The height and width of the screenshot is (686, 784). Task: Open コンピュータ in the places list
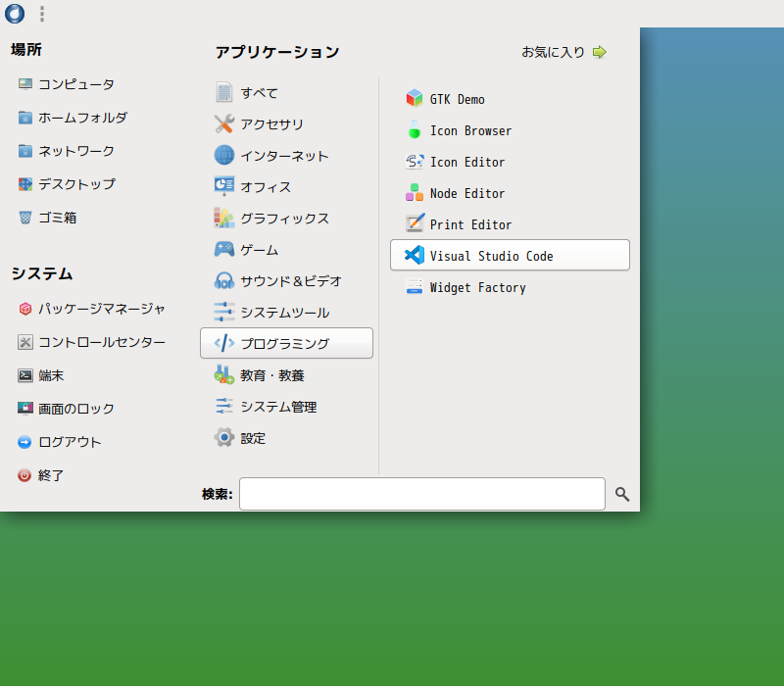click(x=67, y=84)
